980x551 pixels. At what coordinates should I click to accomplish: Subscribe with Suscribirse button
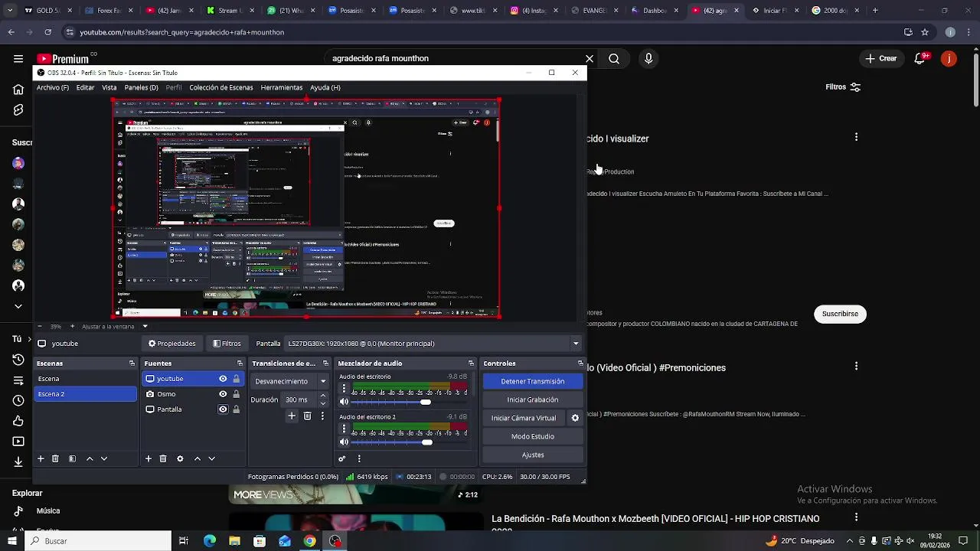pyautogui.click(x=840, y=314)
